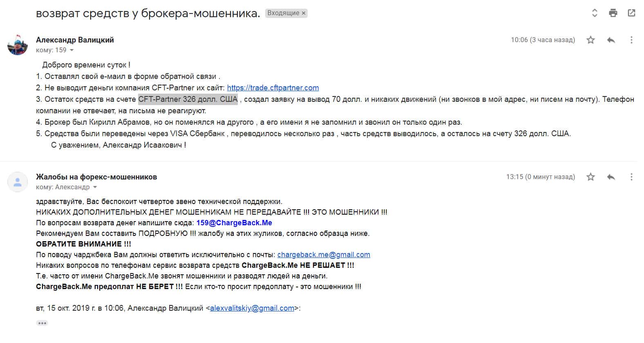Star Александр Валицкий's message
Image resolution: width=644 pixels, height=343 pixels.
click(590, 40)
